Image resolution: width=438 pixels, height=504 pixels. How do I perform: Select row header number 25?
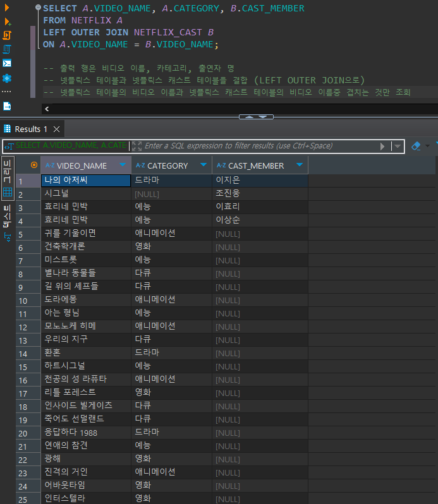28,500
